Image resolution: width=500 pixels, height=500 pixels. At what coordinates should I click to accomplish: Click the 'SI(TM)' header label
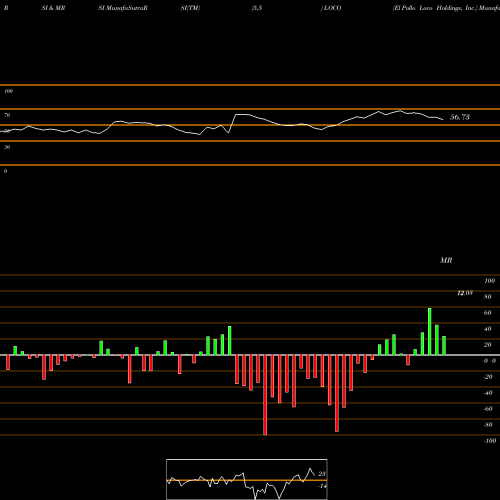point(190,8)
